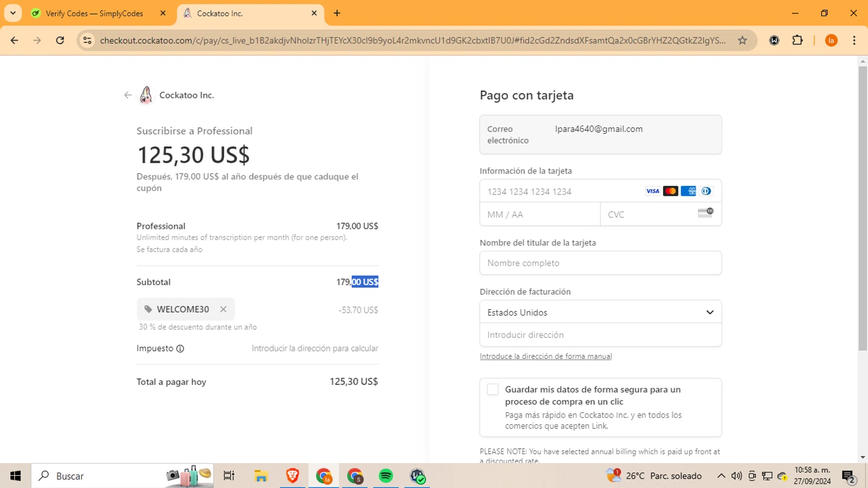Open a new browser tab
Screen dimensions: 868x488
coord(337,13)
